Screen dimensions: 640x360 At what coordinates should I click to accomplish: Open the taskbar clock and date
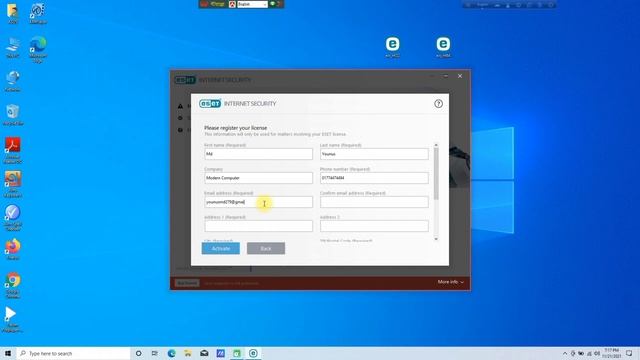tap(611, 353)
